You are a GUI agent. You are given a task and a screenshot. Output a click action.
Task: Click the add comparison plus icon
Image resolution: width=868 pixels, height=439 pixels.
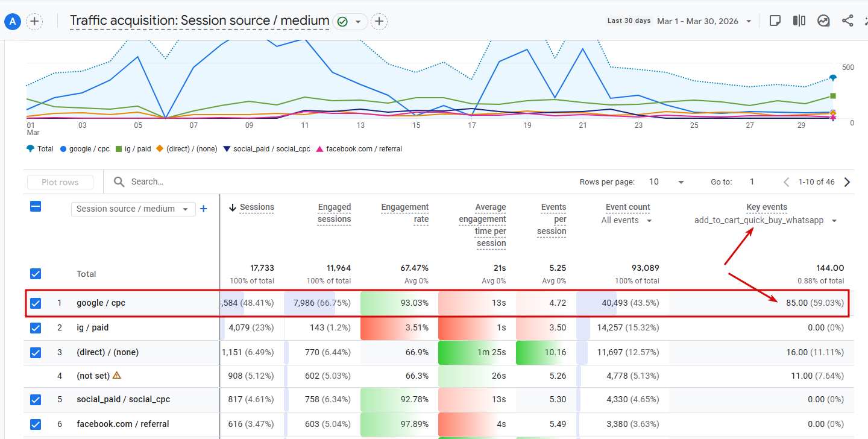tap(34, 22)
